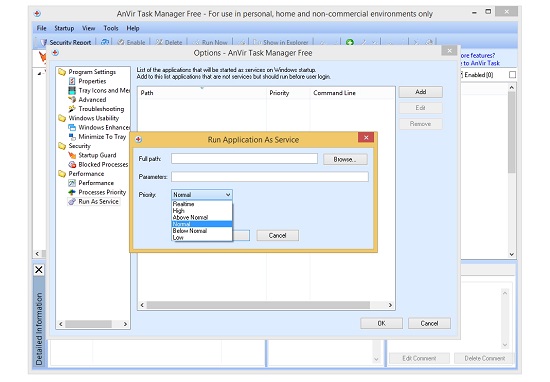Click the Enable toolbar button

click(x=132, y=42)
